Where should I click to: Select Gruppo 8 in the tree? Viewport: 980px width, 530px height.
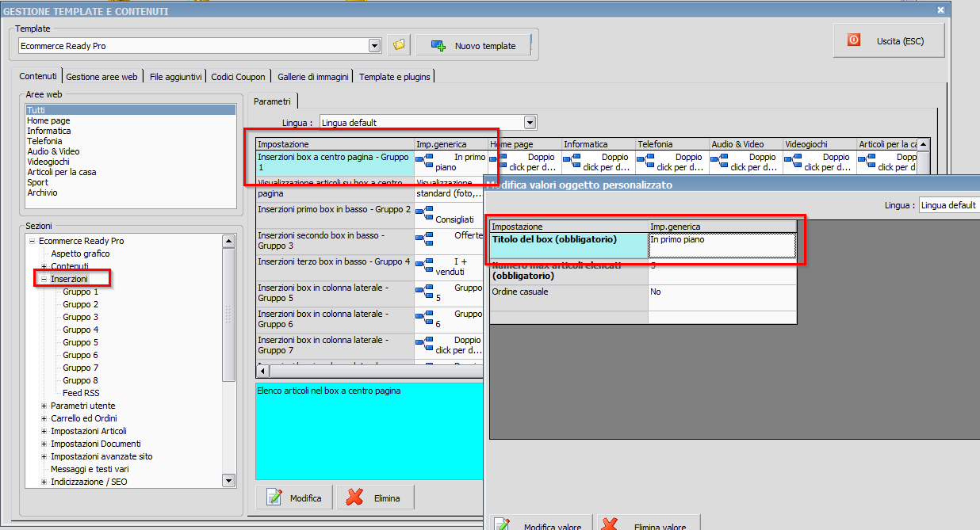(81, 380)
